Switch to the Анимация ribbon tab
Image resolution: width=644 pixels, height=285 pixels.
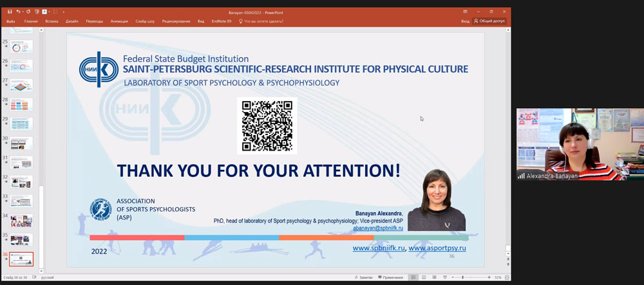pos(119,21)
